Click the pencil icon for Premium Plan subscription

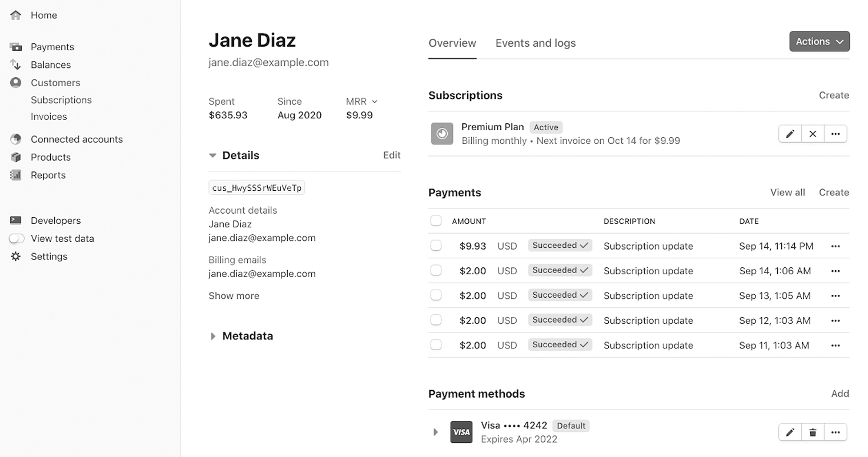coord(790,134)
